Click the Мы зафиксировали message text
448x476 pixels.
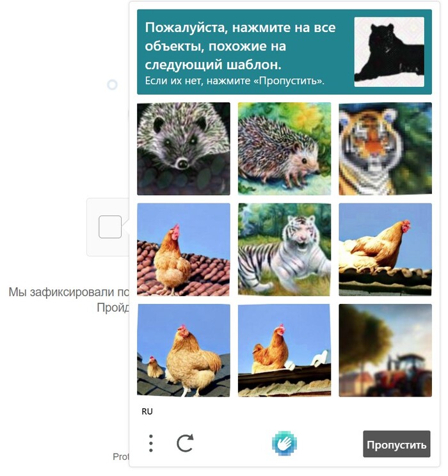pyautogui.click(x=68, y=292)
